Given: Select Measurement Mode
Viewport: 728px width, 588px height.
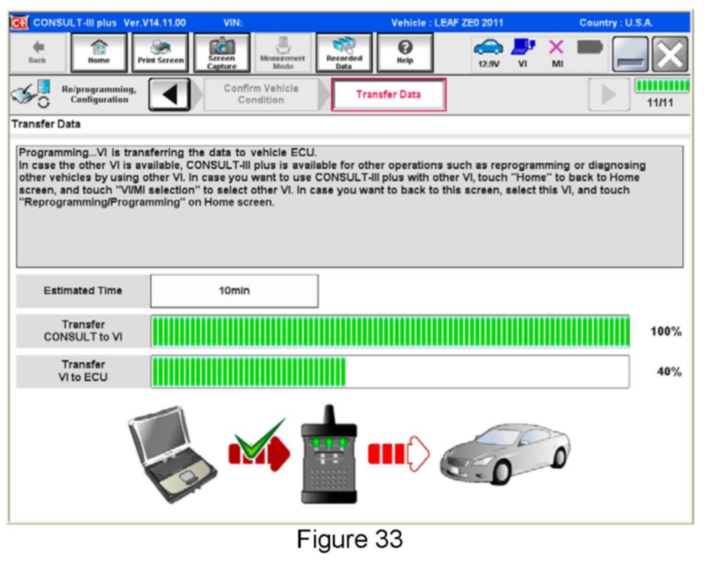Looking at the screenshot, I should tap(282, 52).
